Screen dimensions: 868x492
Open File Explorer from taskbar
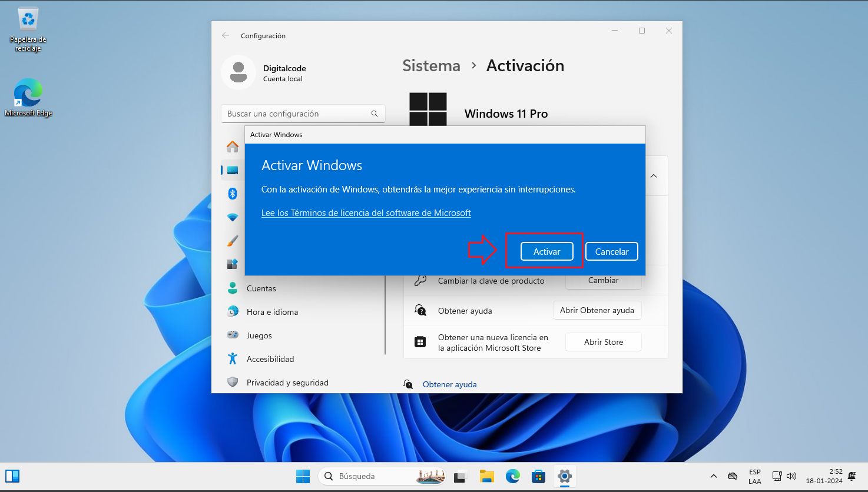(486, 476)
